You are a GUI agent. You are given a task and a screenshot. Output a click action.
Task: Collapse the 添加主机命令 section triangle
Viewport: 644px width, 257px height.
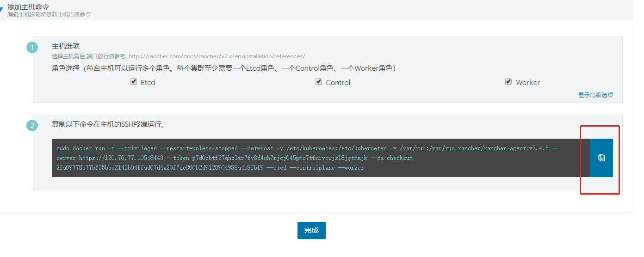tap(1, 9)
